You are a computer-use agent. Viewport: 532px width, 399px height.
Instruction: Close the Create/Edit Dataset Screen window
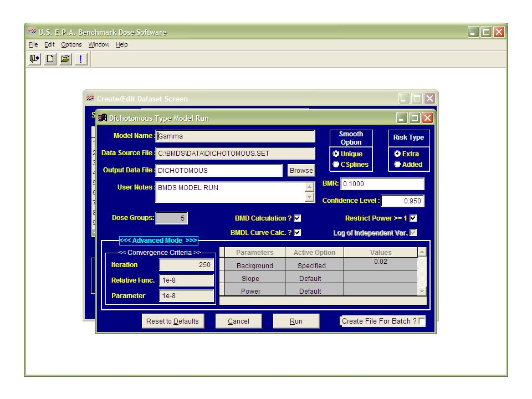point(429,99)
